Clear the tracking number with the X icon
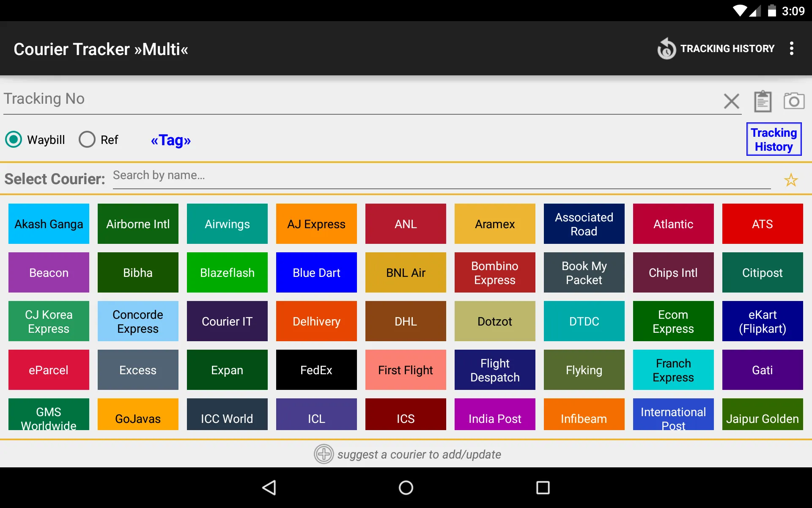The height and width of the screenshot is (508, 812). click(x=732, y=101)
